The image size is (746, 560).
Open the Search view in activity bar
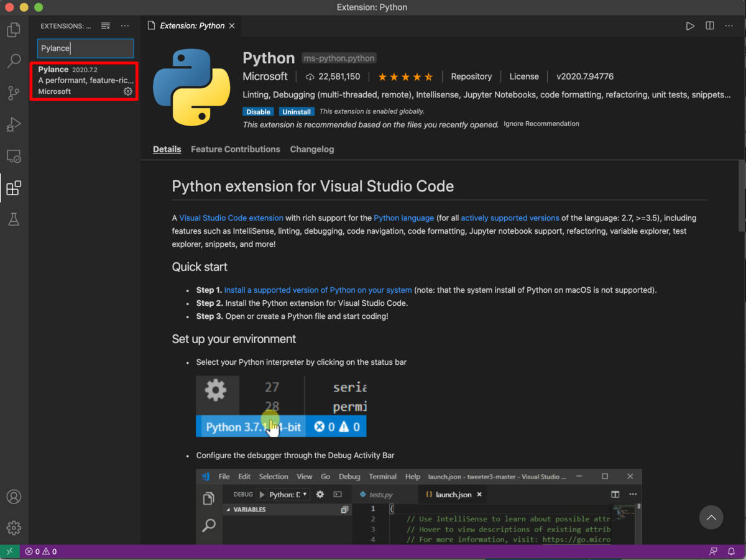(14, 61)
